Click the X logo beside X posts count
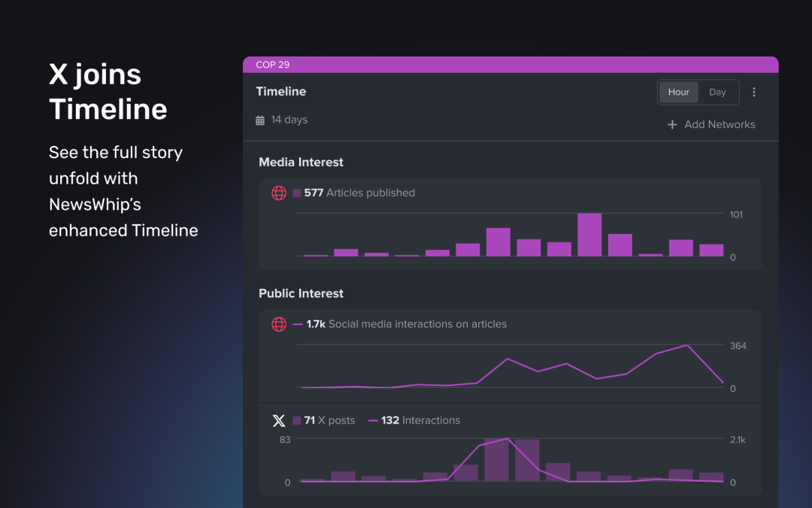This screenshot has width=812, height=508. [x=279, y=420]
